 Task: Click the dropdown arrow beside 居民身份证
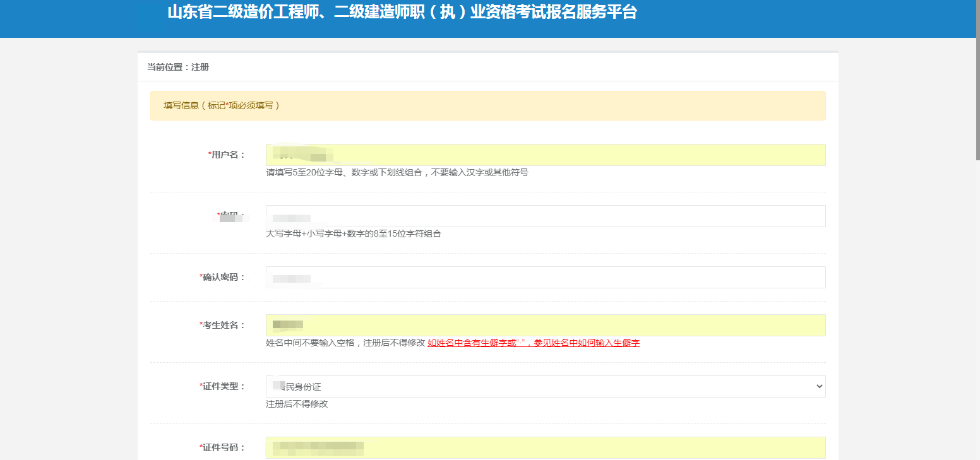819,386
